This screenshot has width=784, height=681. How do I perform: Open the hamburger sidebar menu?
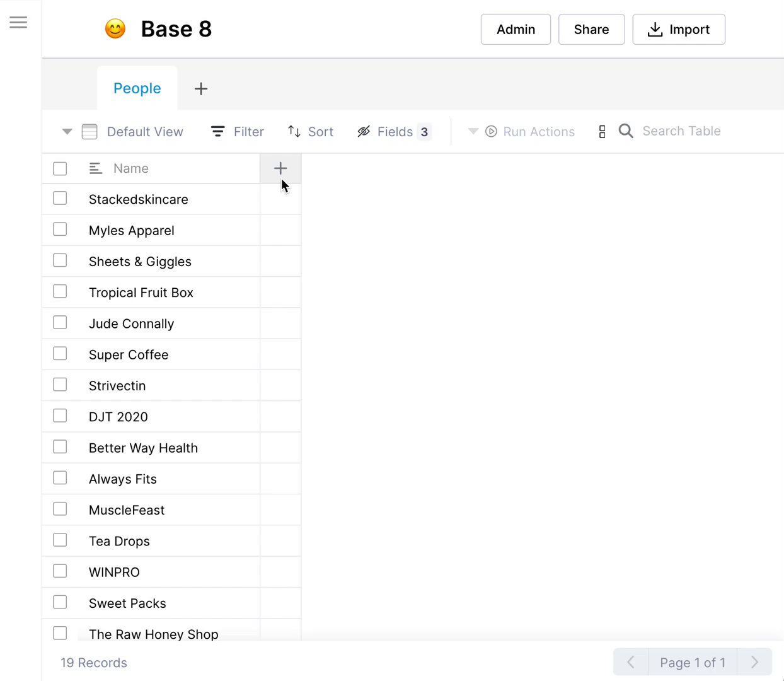point(18,23)
